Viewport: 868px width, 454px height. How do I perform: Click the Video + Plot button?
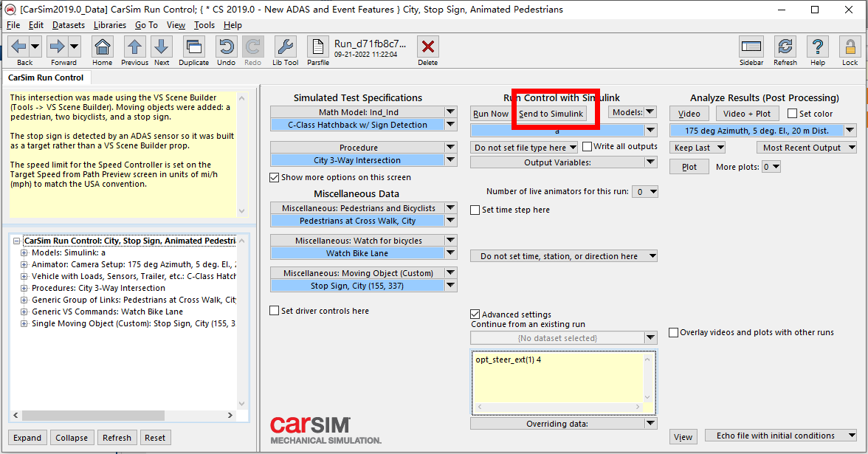pyautogui.click(x=747, y=114)
